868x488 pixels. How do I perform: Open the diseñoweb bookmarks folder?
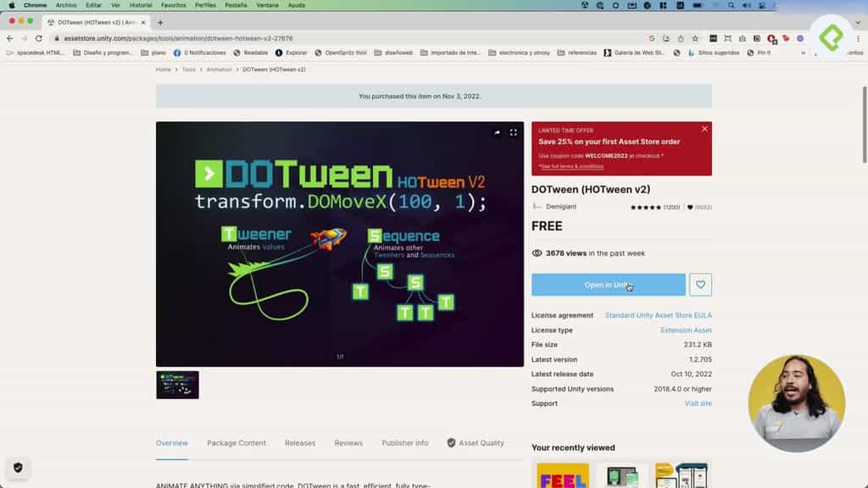[393, 53]
